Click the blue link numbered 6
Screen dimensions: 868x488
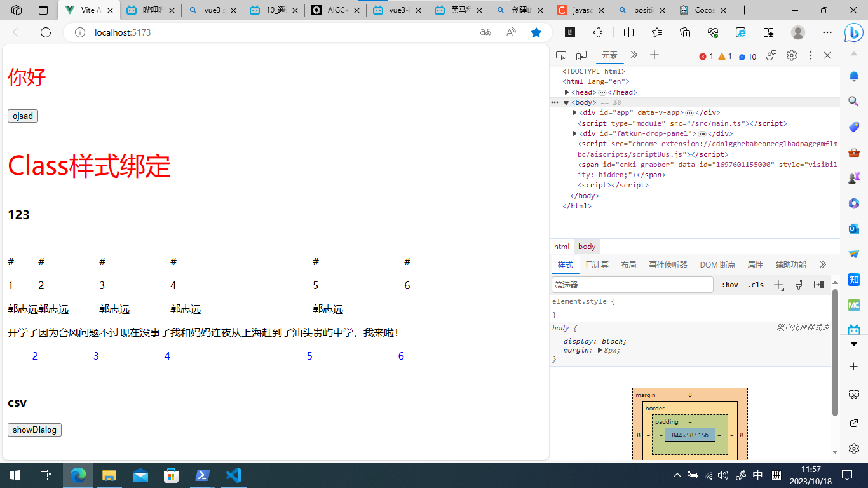[x=401, y=356]
